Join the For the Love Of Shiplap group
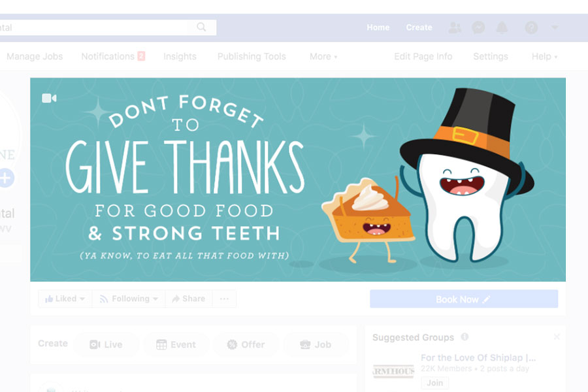The width and height of the screenshot is (588, 392). pyautogui.click(x=434, y=383)
